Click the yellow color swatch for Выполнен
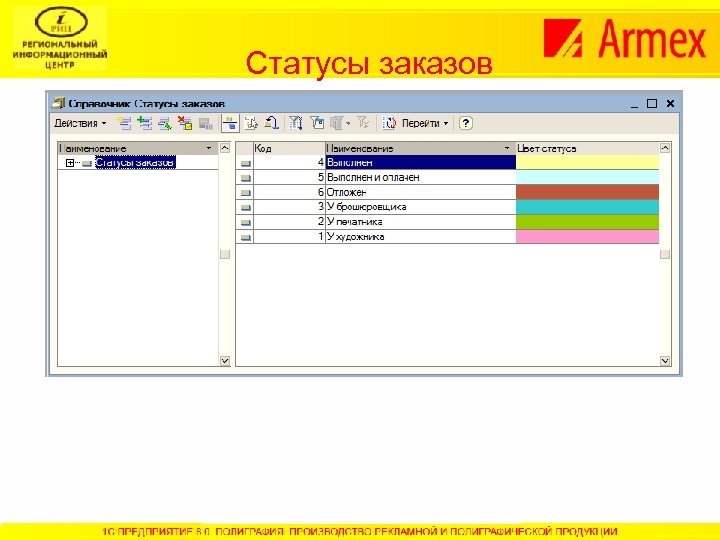The width and height of the screenshot is (720, 540). 587,163
